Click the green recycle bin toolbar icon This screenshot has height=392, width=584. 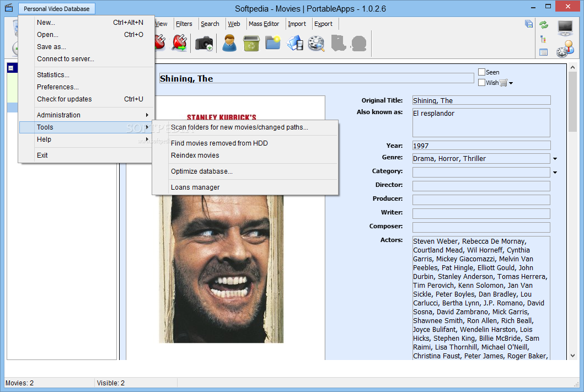click(x=251, y=43)
